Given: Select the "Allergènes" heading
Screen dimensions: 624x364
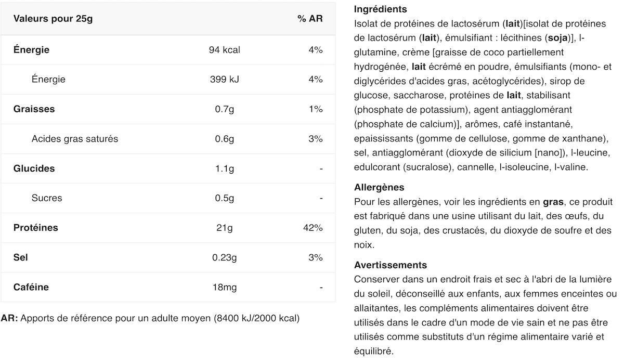Looking at the screenshot, I should (x=379, y=187).
